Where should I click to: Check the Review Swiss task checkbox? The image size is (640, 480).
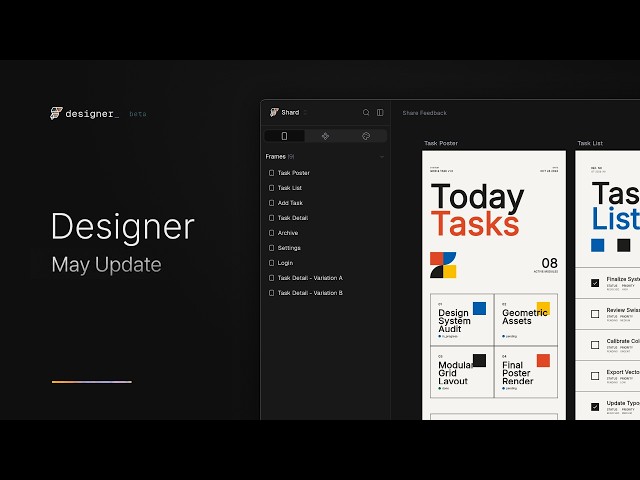595,314
